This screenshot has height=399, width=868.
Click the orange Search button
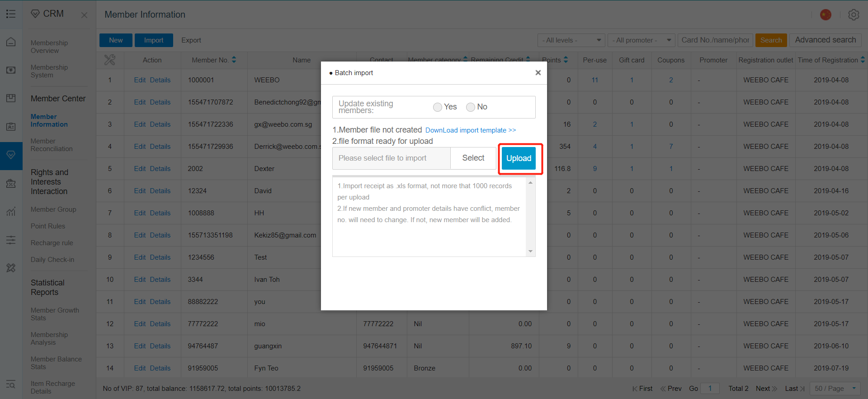tap(771, 40)
